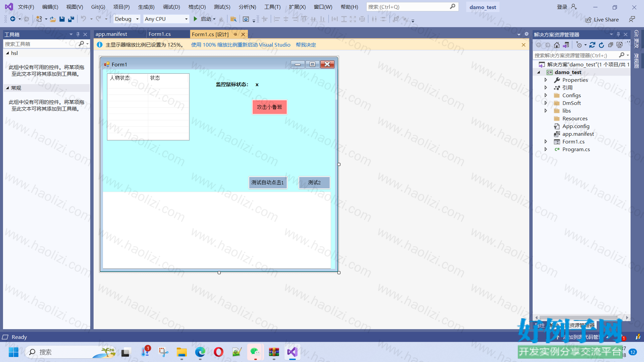Open the 调试(D) menu

[171, 7]
